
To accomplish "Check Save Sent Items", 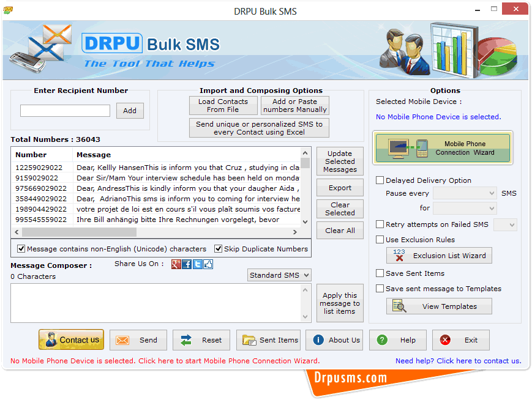I will point(380,273).
